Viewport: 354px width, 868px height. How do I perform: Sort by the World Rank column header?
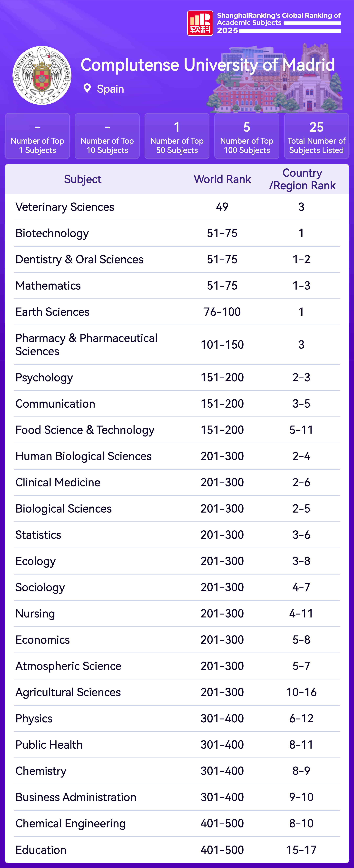(222, 179)
